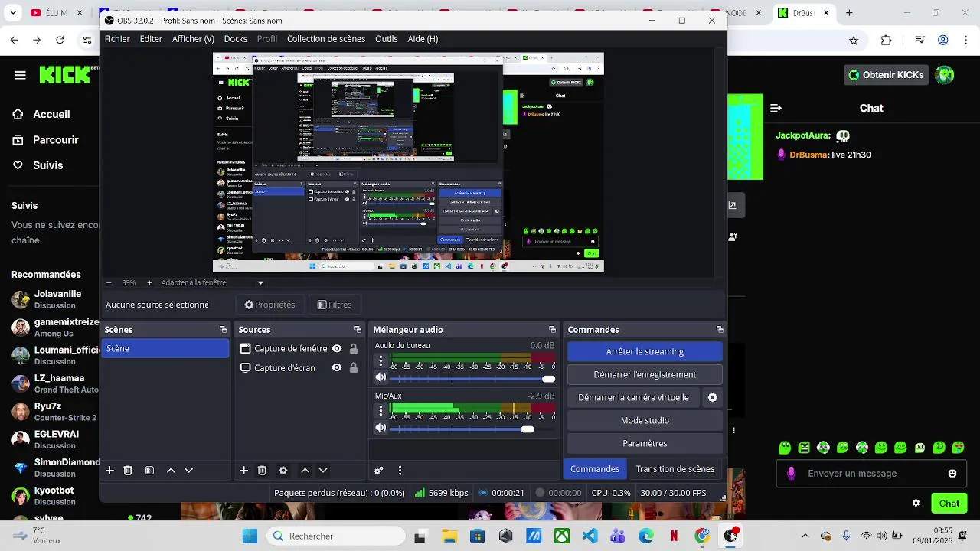The height and width of the screenshot is (551, 980).
Task: Zoom out preview with minus icon
Action: 109,282
